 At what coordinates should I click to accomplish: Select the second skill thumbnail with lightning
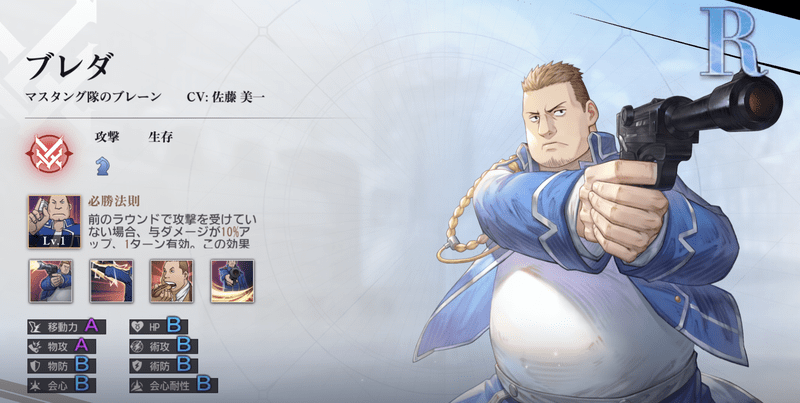(111, 281)
